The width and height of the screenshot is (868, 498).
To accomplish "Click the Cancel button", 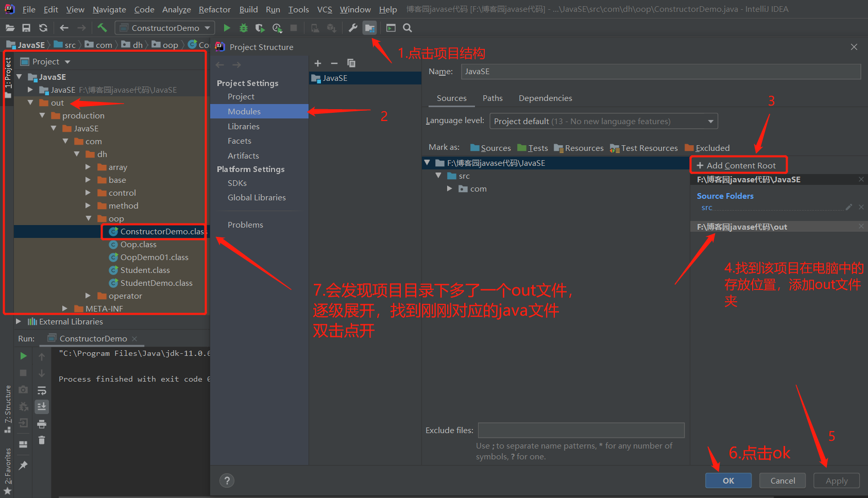I will click(x=783, y=480).
